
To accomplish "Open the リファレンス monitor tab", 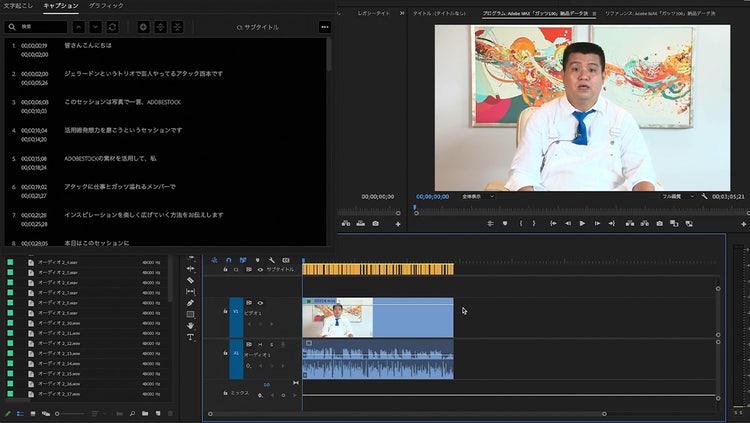I will click(x=660, y=13).
